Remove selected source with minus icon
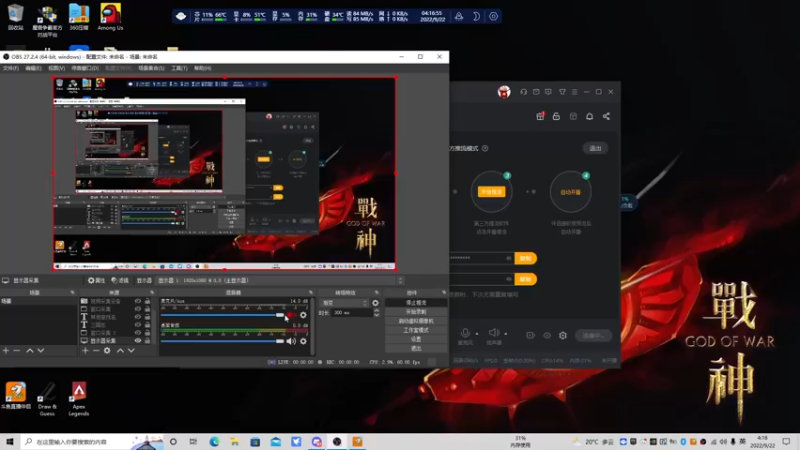The image size is (800, 450). (96, 351)
